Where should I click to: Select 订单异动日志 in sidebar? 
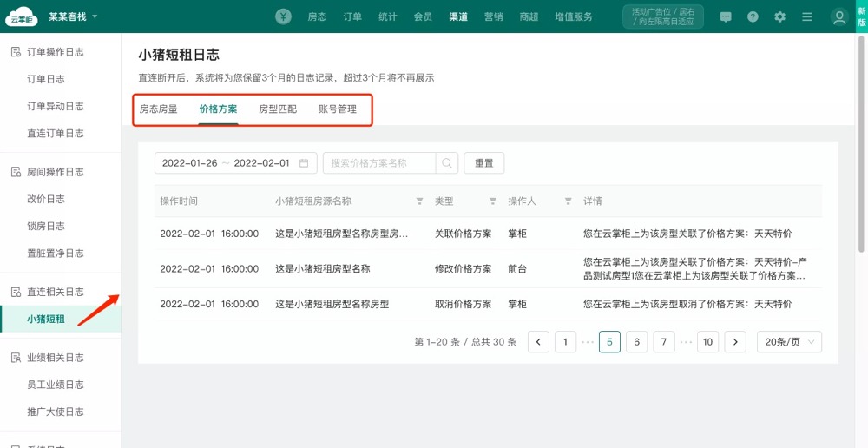click(x=56, y=106)
